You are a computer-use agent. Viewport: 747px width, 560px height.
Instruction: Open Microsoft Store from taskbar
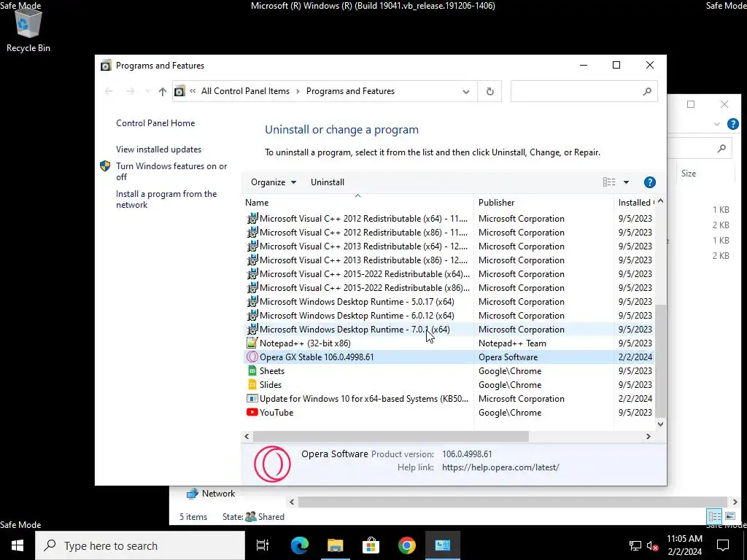(x=371, y=545)
